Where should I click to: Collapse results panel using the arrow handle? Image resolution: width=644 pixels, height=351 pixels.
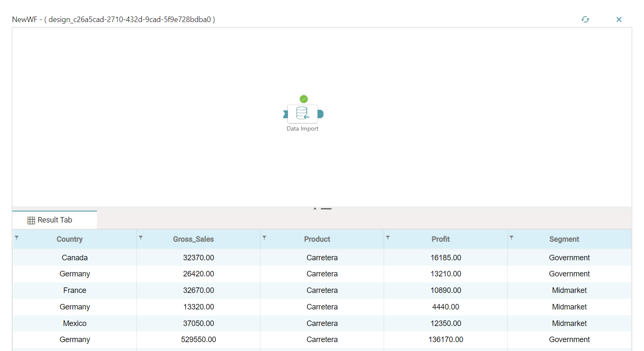pos(315,209)
